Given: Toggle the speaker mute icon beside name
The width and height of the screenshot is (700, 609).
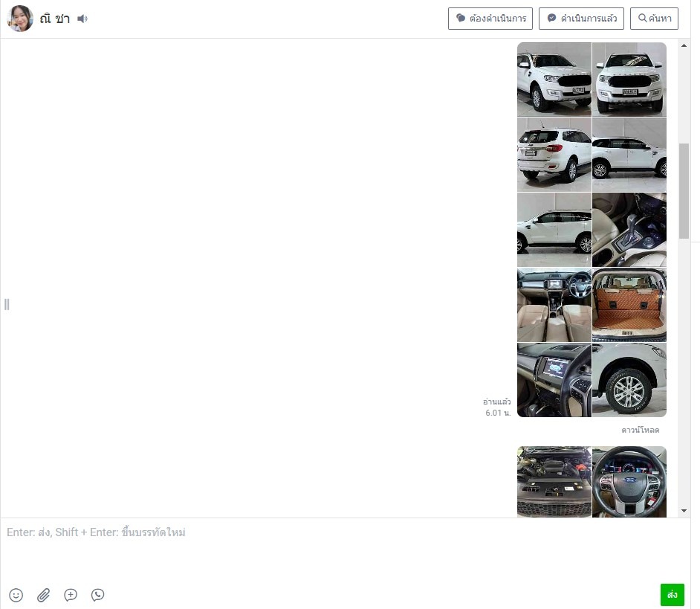Looking at the screenshot, I should click(82, 19).
